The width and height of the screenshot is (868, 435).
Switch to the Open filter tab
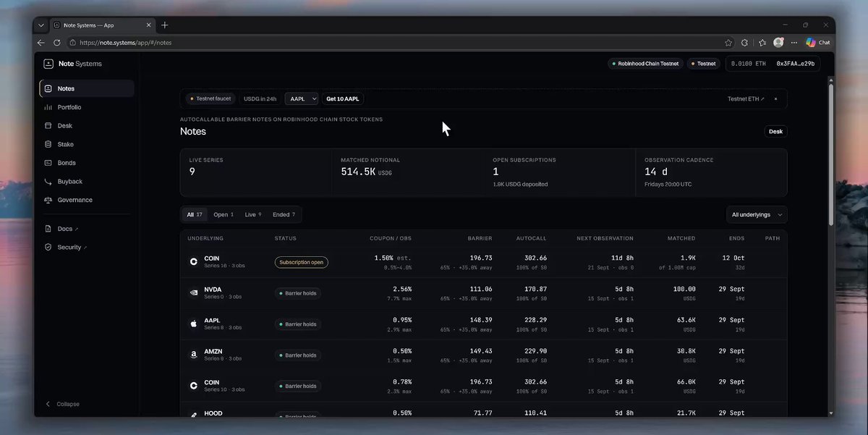(x=224, y=215)
